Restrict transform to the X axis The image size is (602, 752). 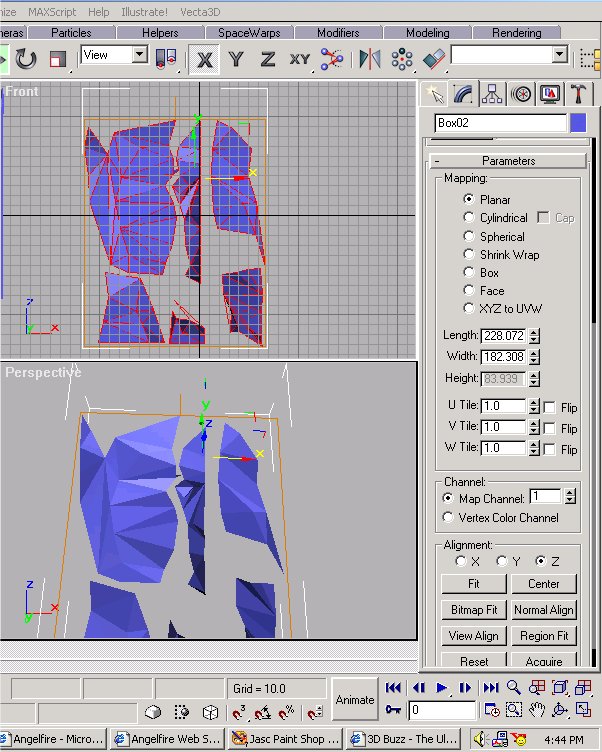click(205, 59)
